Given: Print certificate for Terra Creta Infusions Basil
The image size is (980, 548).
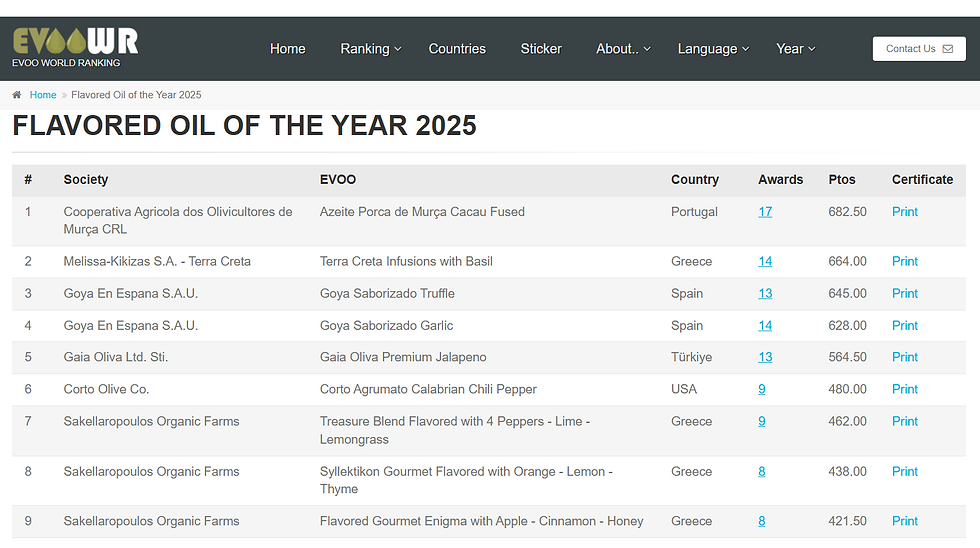Looking at the screenshot, I should pyautogui.click(x=904, y=261).
